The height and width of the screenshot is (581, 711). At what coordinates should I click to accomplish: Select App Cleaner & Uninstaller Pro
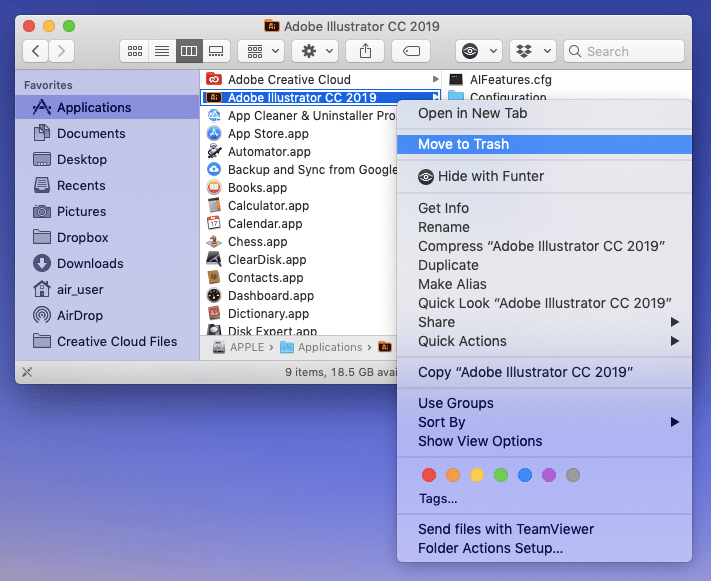(x=299, y=116)
